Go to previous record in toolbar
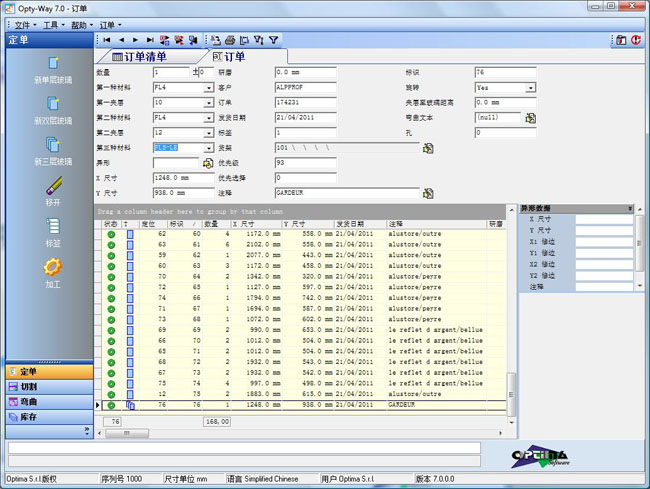This screenshot has height=489, width=650. click(121, 40)
